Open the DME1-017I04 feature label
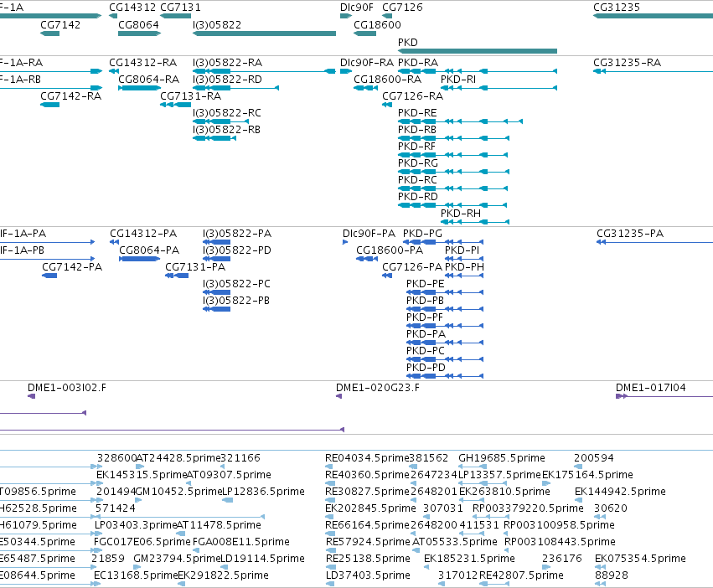Screen dimensions: 713x588 (x=651, y=388)
